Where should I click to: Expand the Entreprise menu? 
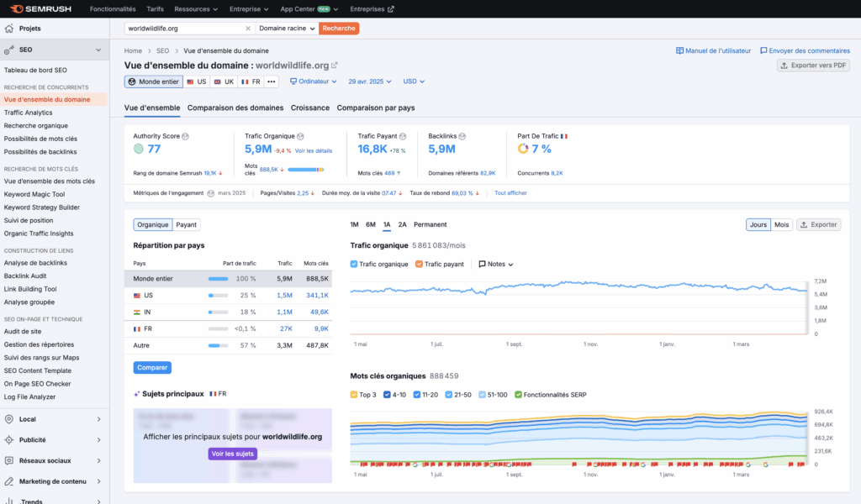tap(249, 9)
